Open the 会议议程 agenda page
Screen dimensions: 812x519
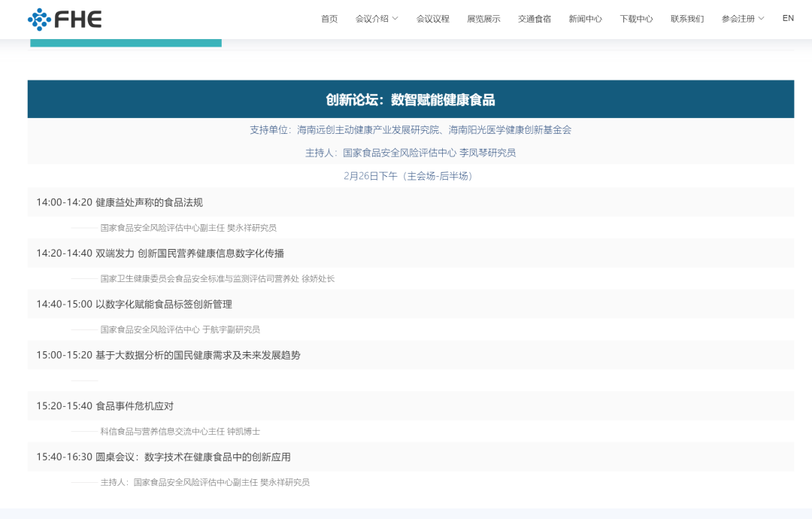[x=433, y=19]
